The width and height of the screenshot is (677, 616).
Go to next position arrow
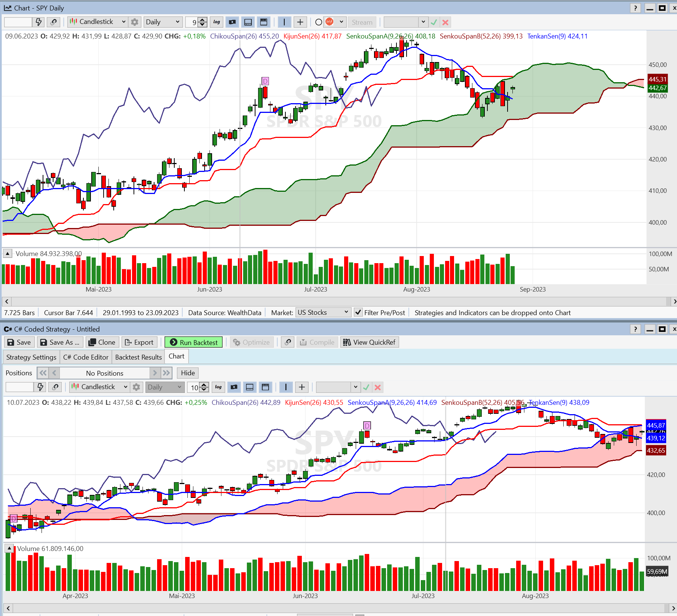pyautogui.click(x=155, y=373)
